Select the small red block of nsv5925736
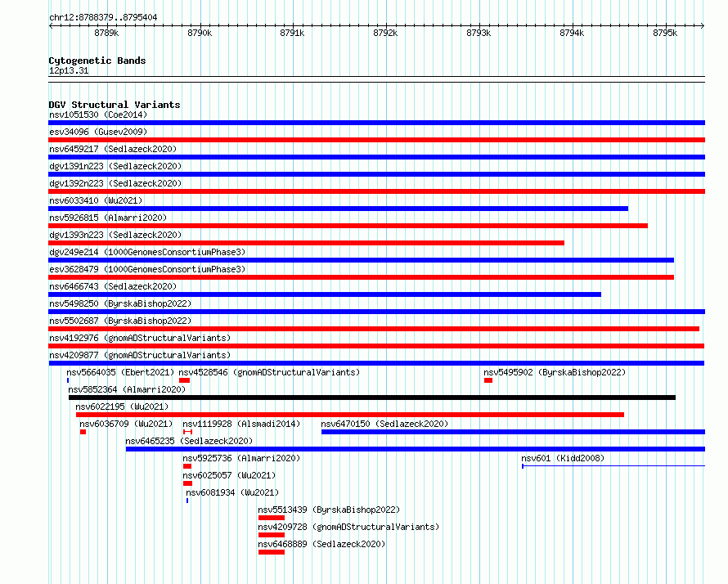This screenshot has width=728, height=584. point(187,466)
